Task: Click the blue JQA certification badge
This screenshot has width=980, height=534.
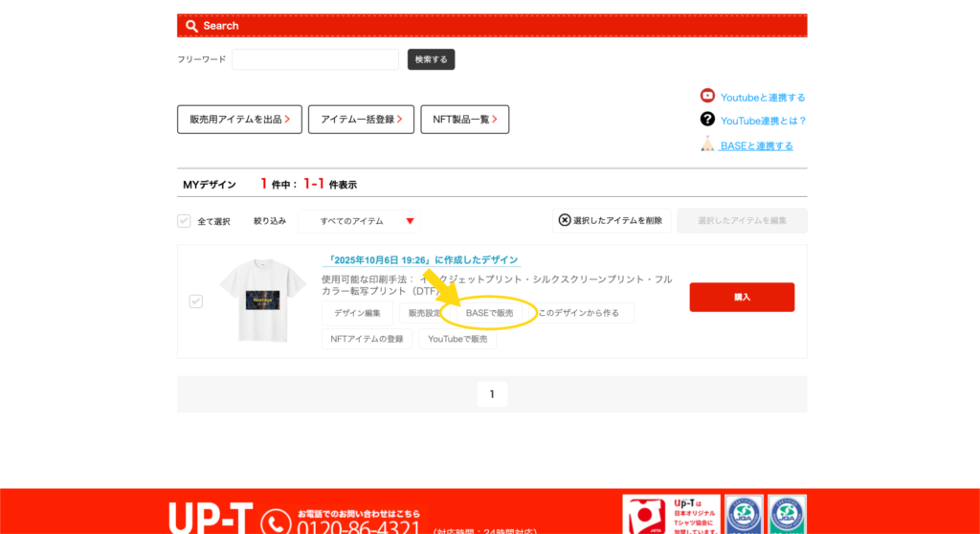Action: [x=744, y=515]
